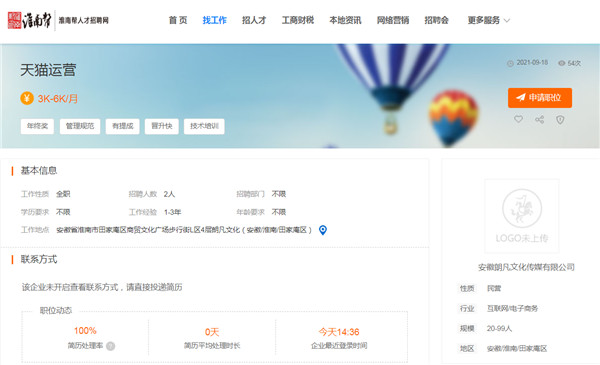Expand the 更多服务 dropdown
The height and width of the screenshot is (365, 600).
pyautogui.click(x=489, y=20)
